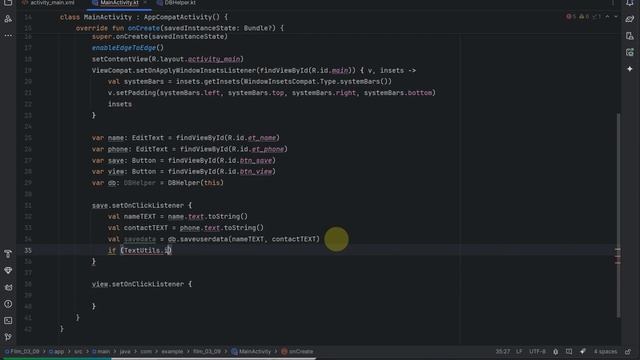The image size is (640, 360).
Task: Click the example breadcrumb
Action: pos(172,351)
